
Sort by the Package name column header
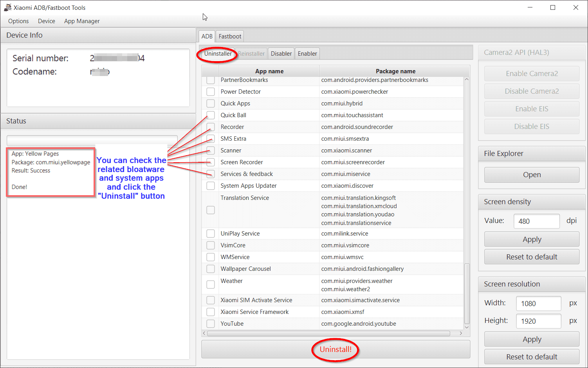pyautogui.click(x=395, y=71)
